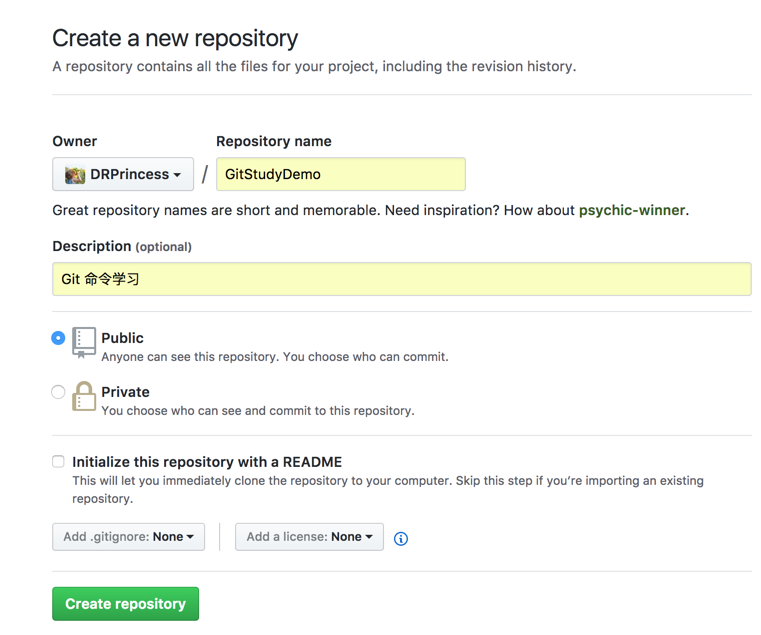The width and height of the screenshot is (761, 635).
Task: Click the Create a new repository heading
Action: tap(175, 38)
